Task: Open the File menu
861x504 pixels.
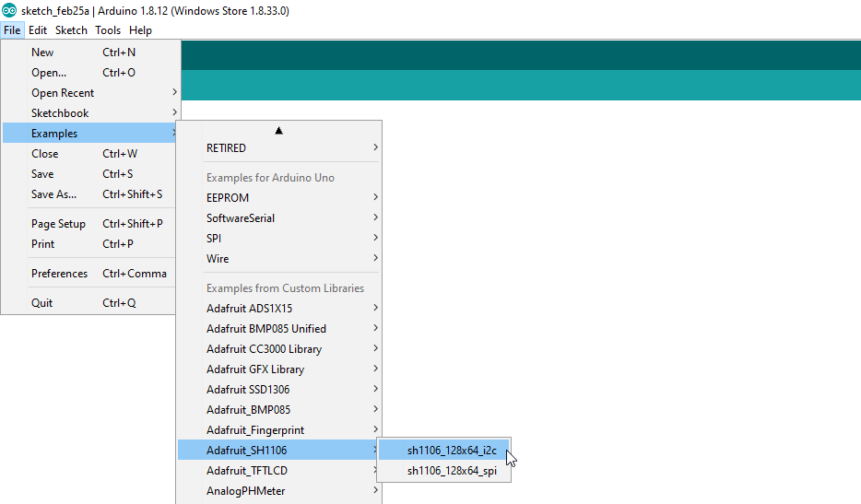Action: pos(12,30)
